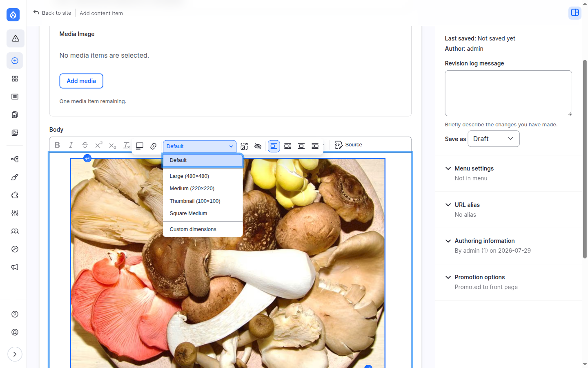
Task: Click the 'Author: admin' text
Action: point(464,49)
